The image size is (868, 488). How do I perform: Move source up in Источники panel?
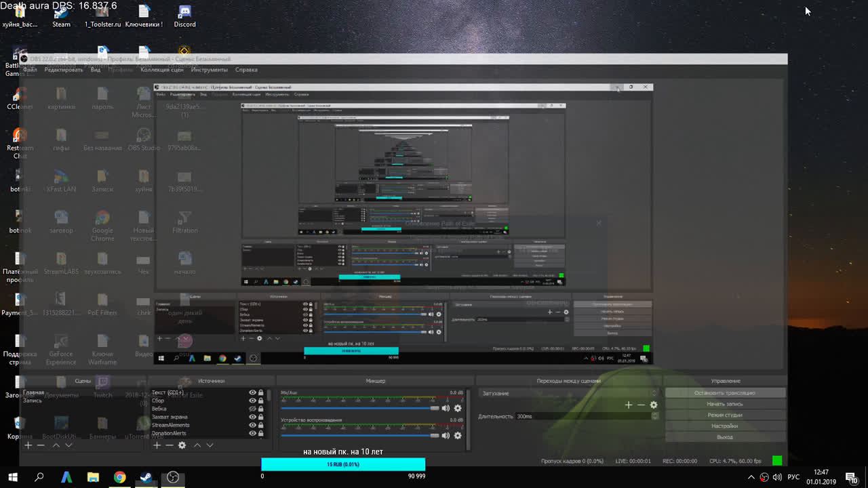click(x=197, y=445)
